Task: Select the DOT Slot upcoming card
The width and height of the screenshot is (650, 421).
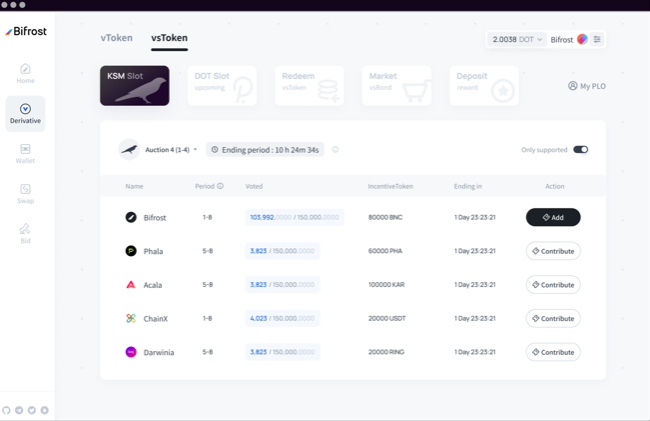Action: 222,86
